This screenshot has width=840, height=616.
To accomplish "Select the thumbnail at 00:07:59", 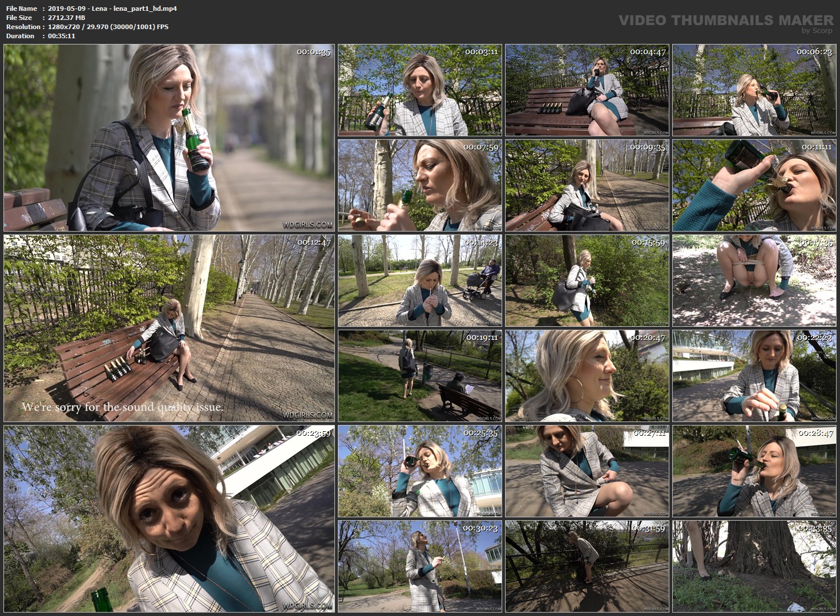I will (419, 185).
